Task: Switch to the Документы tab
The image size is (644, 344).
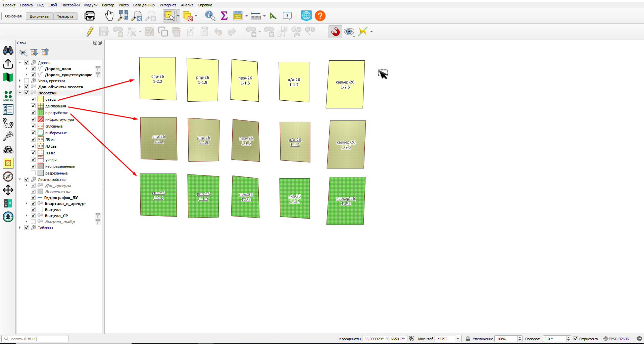Action: click(39, 16)
